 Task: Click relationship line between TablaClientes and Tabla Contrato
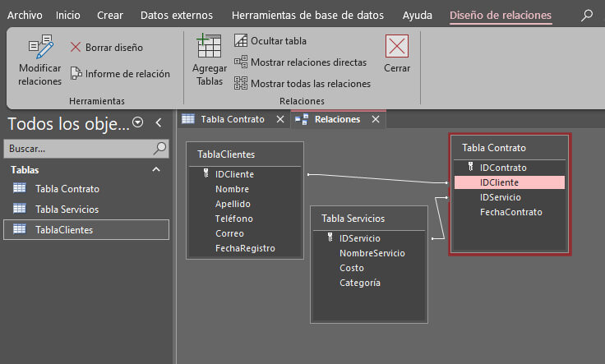(378, 178)
